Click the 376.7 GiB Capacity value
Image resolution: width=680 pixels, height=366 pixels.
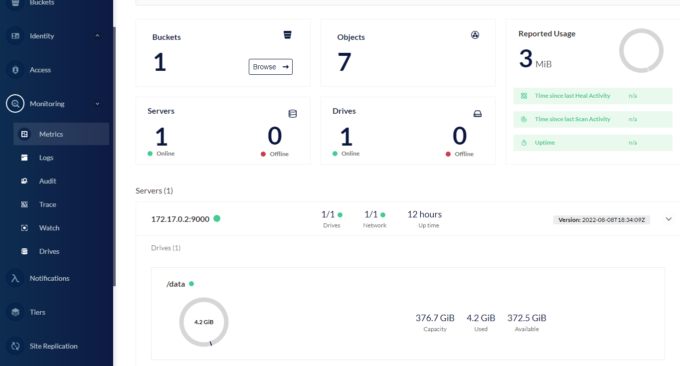click(435, 318)
